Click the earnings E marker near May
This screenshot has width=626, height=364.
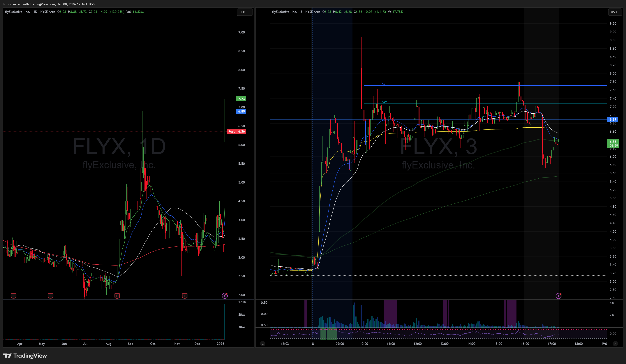click(x=50, y=296)
